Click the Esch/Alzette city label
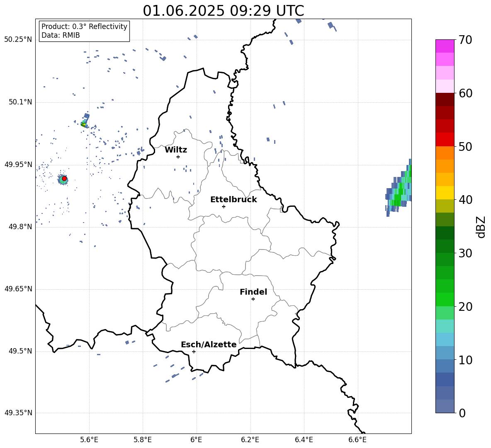Screen dimensions: 491x448 (209, 344)
